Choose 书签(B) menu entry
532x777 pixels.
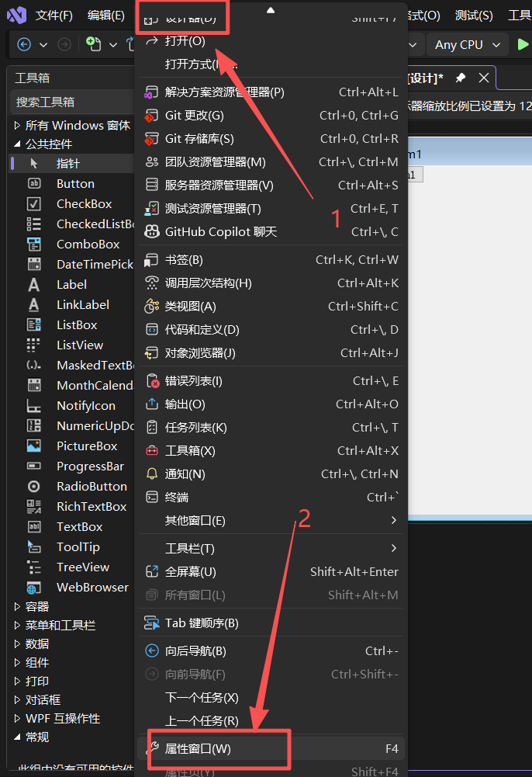(271, 260)
